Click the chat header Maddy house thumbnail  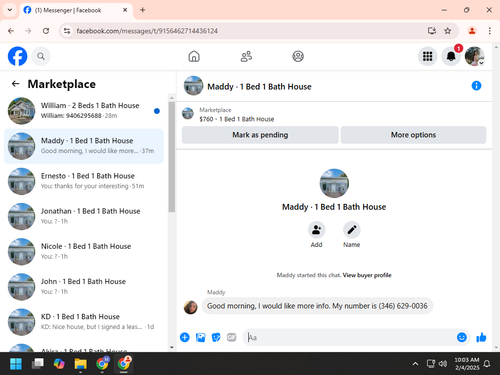(193, 86)
